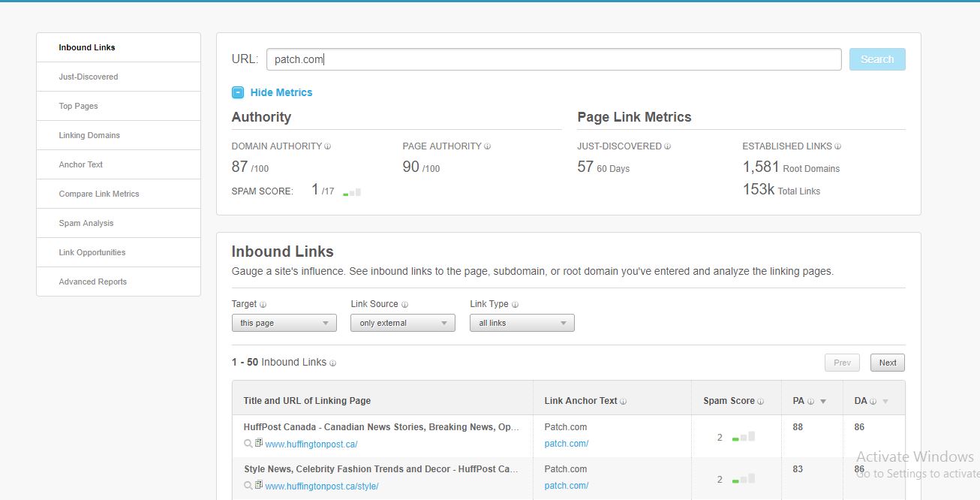This screenshot has width=980, height=500.
Task: Select Spam Analysis from sidebar
Action: point(86,223)
